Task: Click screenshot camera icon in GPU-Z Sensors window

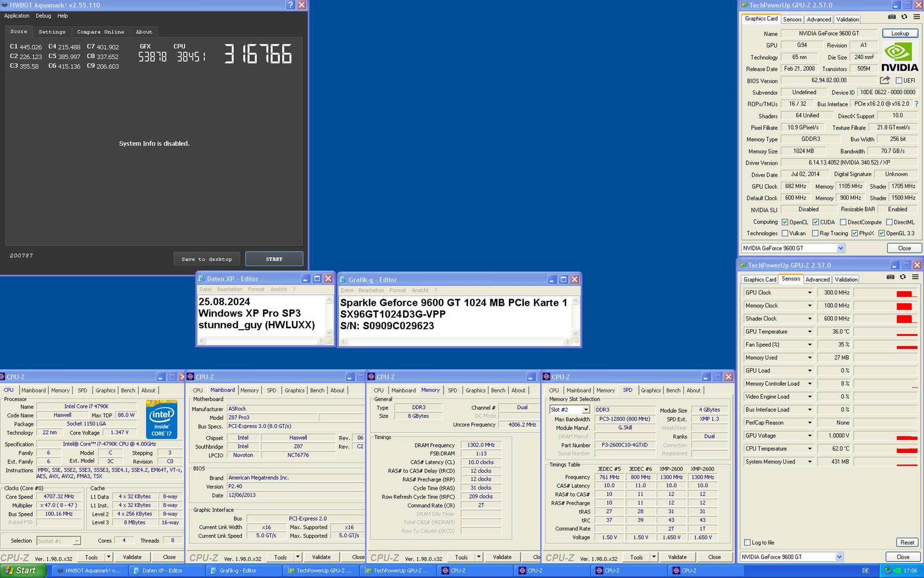Action: click(890, 277)
